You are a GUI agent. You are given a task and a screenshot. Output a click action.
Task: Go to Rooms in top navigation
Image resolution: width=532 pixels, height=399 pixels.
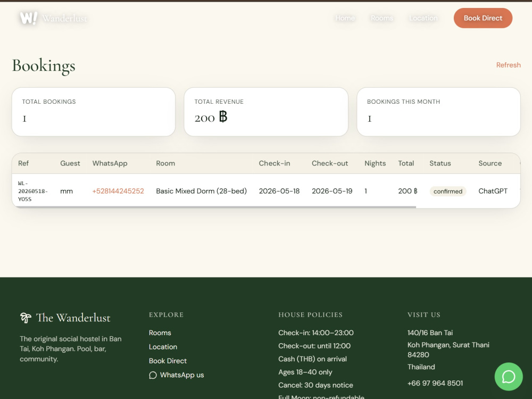pyautogui.click(x=381, y=18)
